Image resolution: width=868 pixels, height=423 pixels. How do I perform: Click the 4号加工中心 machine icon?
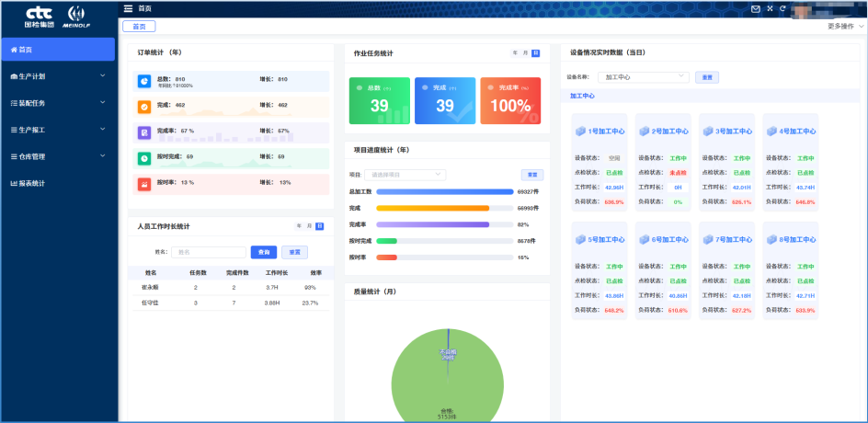[x=771, y=131]
